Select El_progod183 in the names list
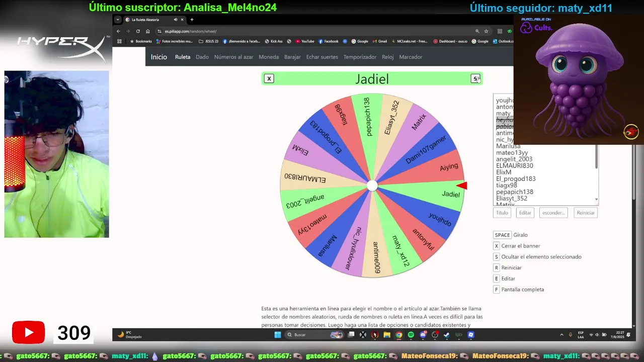 516,178
